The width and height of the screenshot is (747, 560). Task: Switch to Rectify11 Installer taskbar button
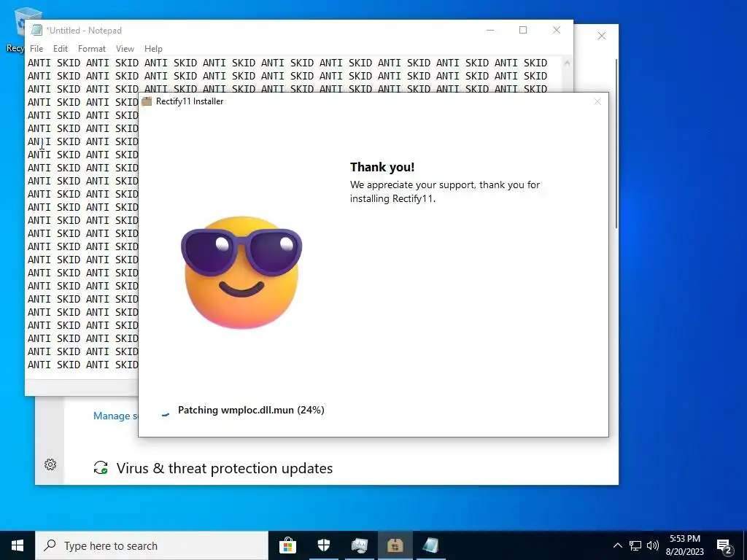pos(395,545)
